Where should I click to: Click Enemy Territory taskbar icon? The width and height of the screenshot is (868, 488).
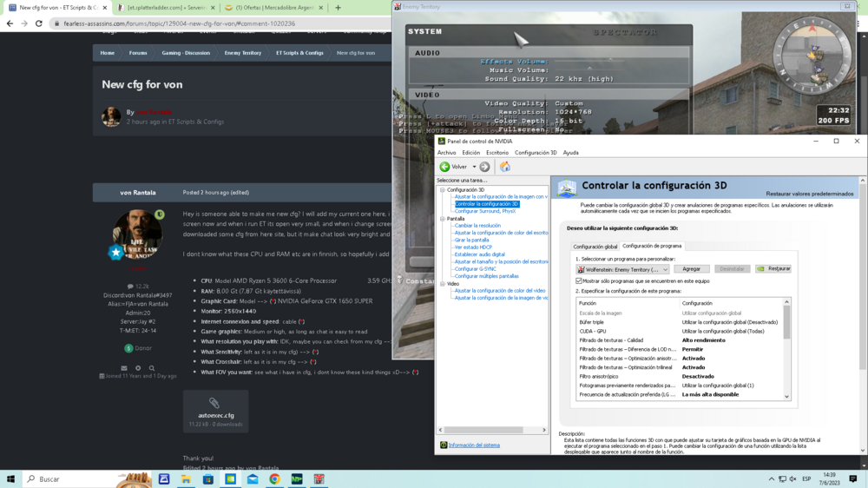coord(319,479)
